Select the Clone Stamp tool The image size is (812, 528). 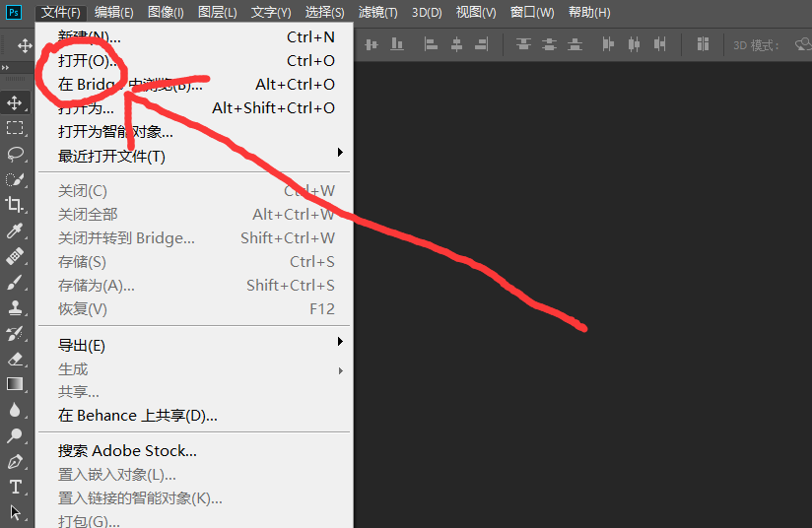15,307
